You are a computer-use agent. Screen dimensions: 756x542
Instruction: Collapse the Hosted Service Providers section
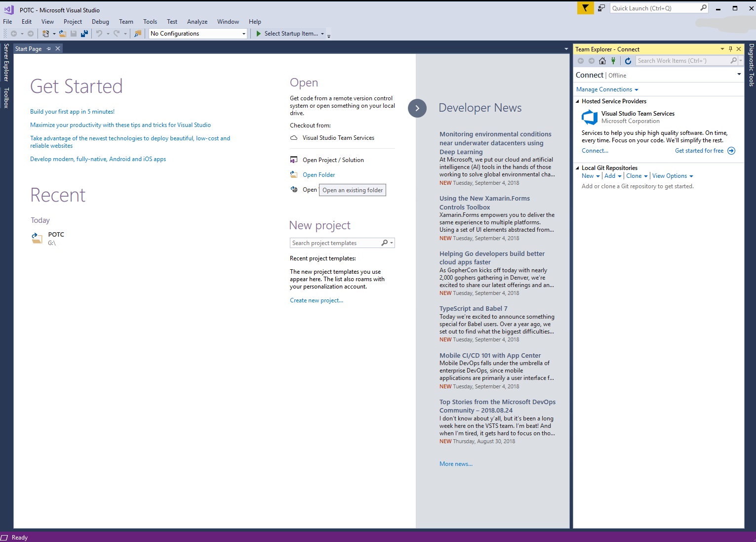point(578,101)
